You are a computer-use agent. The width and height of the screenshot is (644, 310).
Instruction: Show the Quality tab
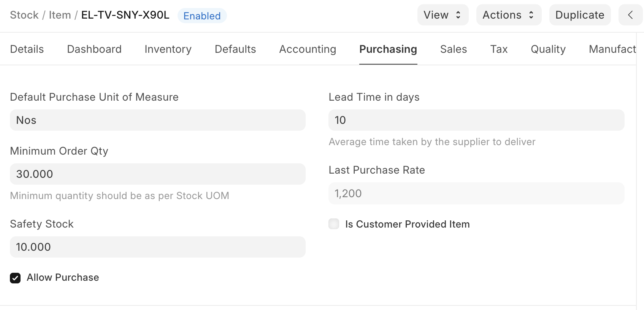pyautogui.click(x=548, y=49)
